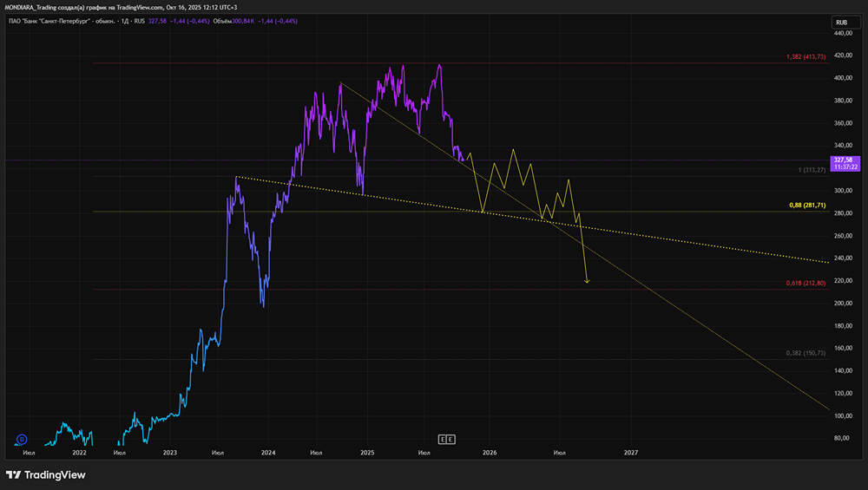This screenshot has width=868, height=490.
Task: Click the 2027 time axis label
Action: [x=631, y=453]
